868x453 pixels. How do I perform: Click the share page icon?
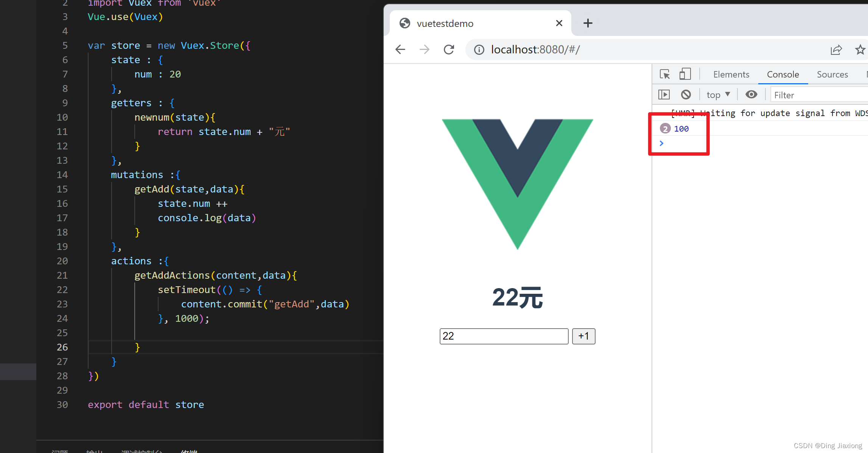[x=836, y=50]
